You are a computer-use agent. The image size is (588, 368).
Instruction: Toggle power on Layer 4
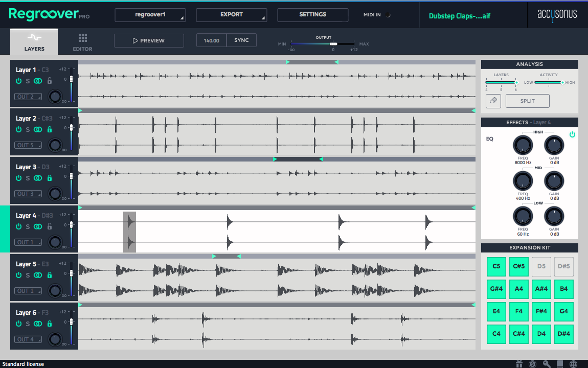tap(18, 226)
